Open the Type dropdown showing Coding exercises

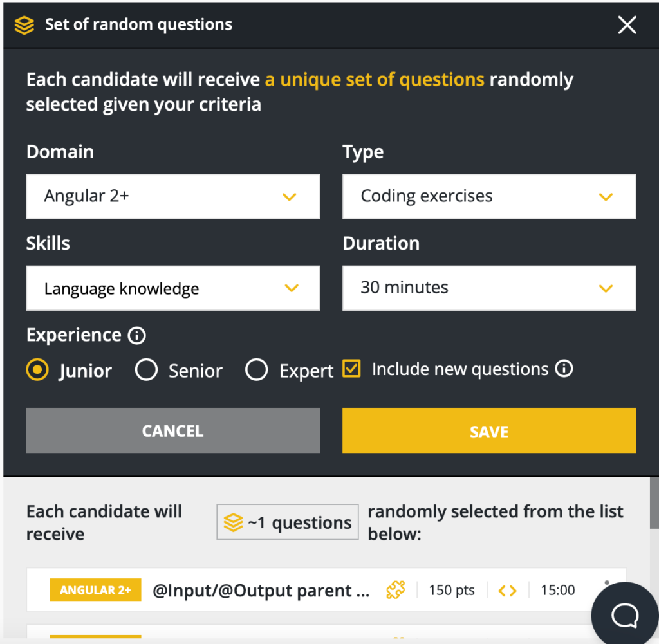tap(489, 196)
